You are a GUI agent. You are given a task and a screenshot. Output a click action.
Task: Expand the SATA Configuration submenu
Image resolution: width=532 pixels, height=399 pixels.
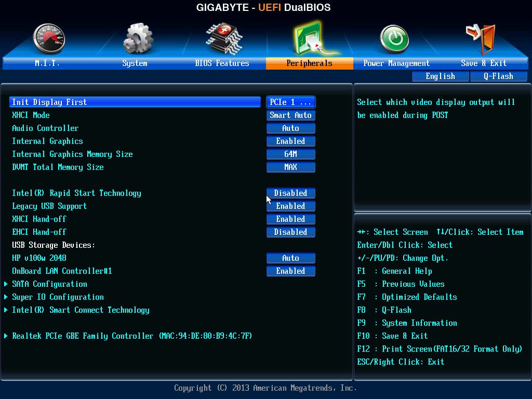tap(49, 284)
